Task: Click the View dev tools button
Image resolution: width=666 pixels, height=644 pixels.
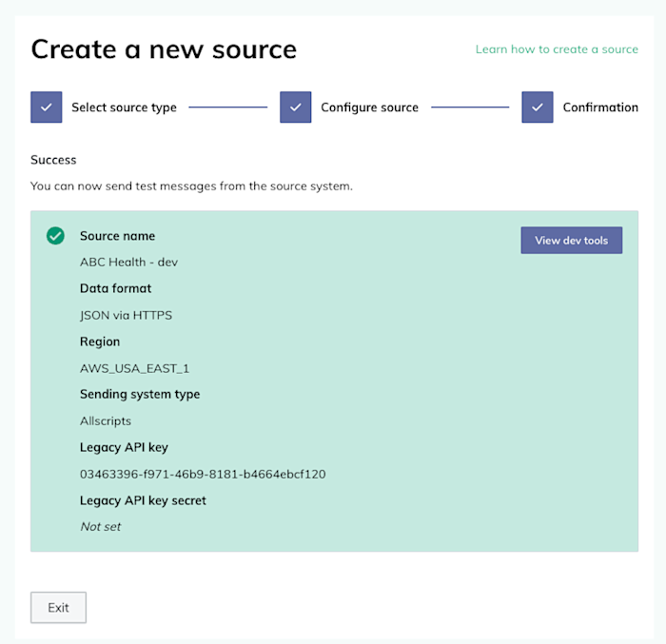Action: point(571,240)
